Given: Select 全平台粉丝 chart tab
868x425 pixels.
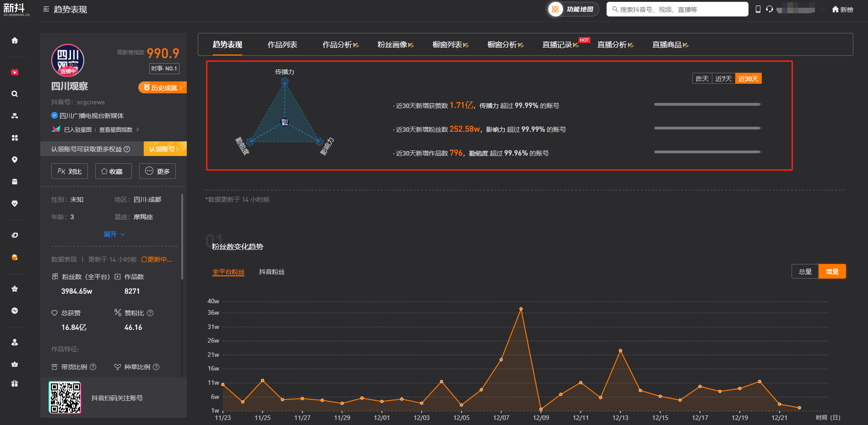Looking at the screenshot, I should pos(228,272).
